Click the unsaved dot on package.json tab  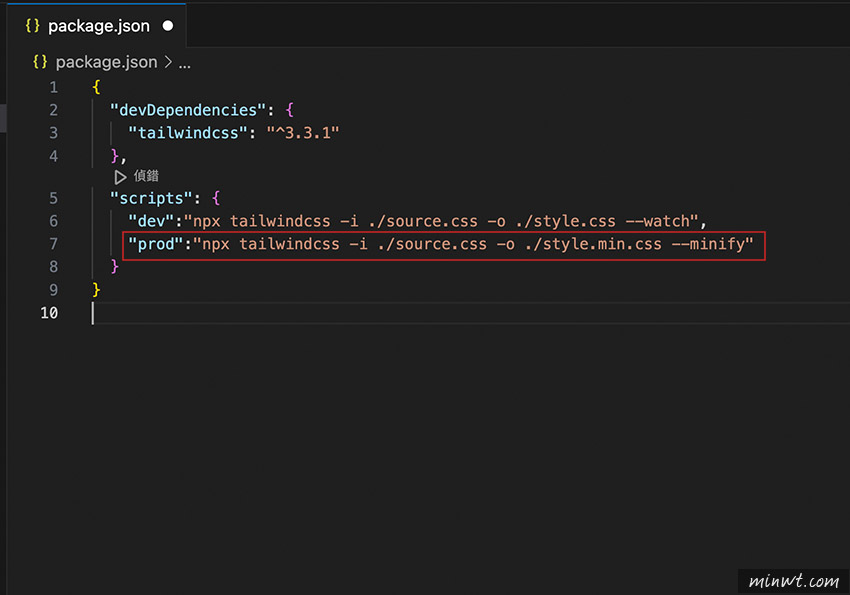pyautogui.click(x=168, y=25)
